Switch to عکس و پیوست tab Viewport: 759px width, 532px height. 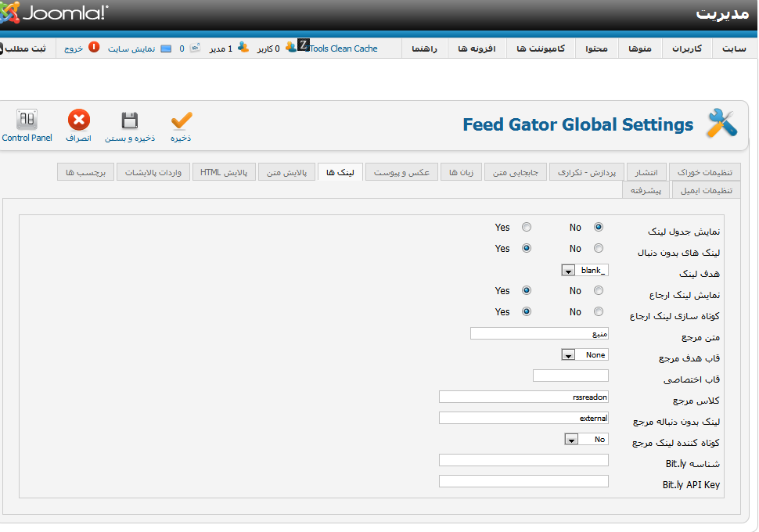(401, 172)
